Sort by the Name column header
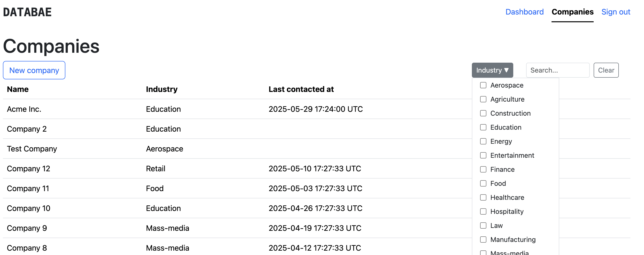The image size is (644, 255). click(x=17, y=89)
